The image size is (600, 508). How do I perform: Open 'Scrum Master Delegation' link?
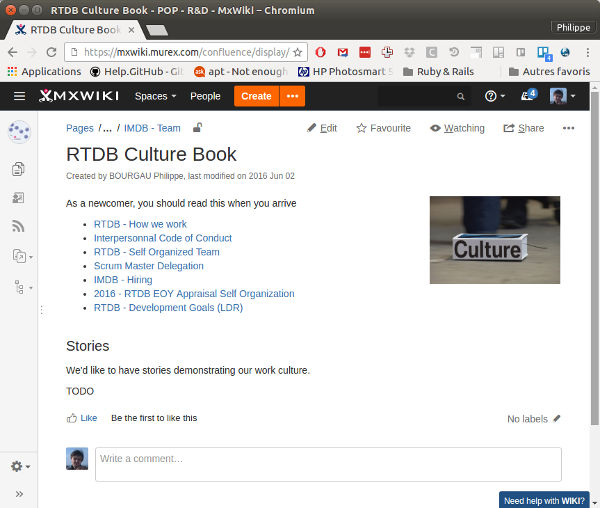tap(148, 266)
